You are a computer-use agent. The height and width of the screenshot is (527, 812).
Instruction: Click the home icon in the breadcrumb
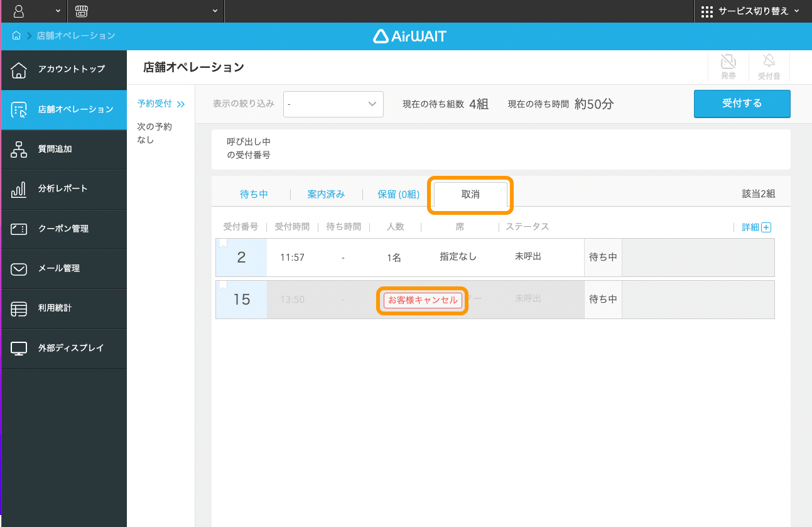(x=16, y=36)
